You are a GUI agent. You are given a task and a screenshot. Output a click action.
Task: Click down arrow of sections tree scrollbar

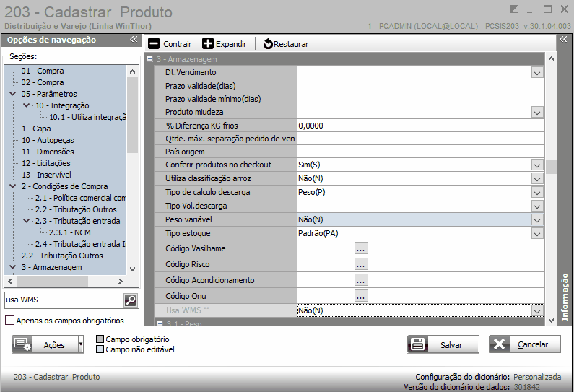(x=133, y=269)
